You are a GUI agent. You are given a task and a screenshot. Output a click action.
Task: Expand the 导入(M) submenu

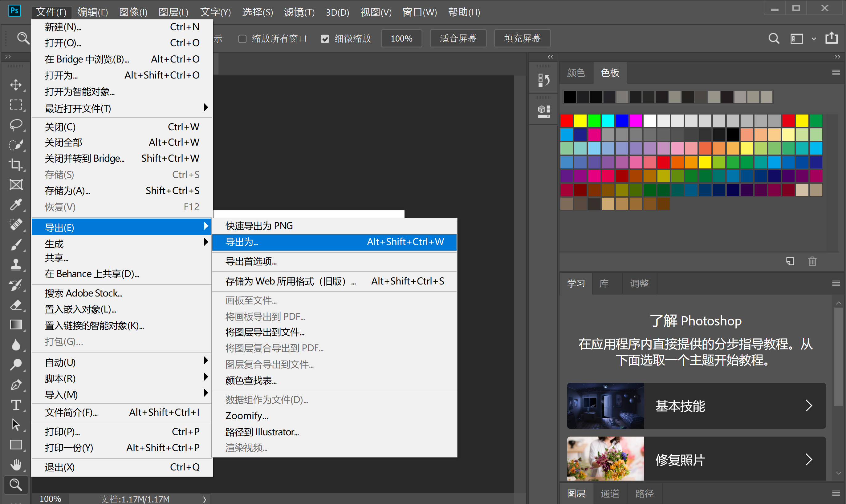click(x=122, y=395)
